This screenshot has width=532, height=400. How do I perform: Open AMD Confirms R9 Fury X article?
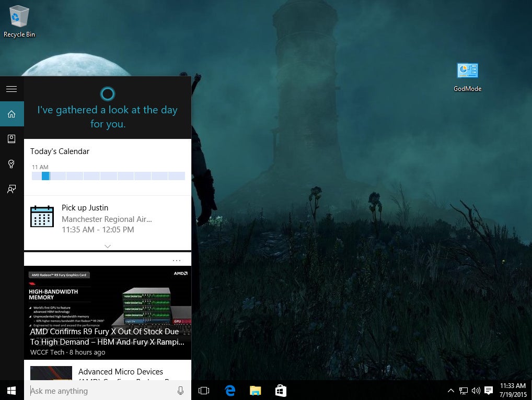click(x=108, y=313)
